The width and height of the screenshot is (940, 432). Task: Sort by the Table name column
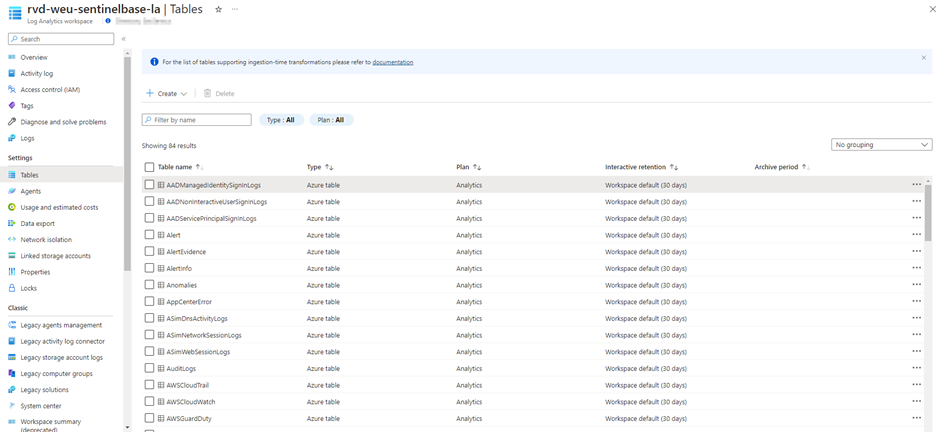(180, 167)
